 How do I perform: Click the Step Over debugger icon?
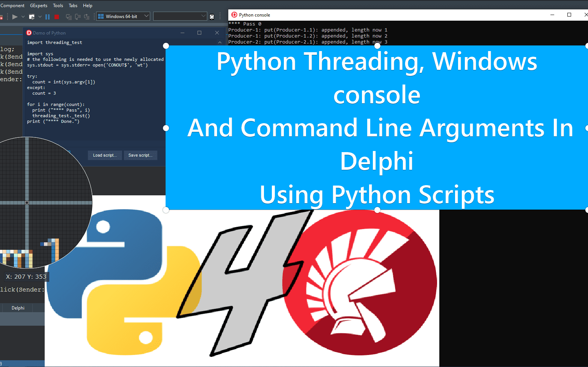[x=78, y=17]
